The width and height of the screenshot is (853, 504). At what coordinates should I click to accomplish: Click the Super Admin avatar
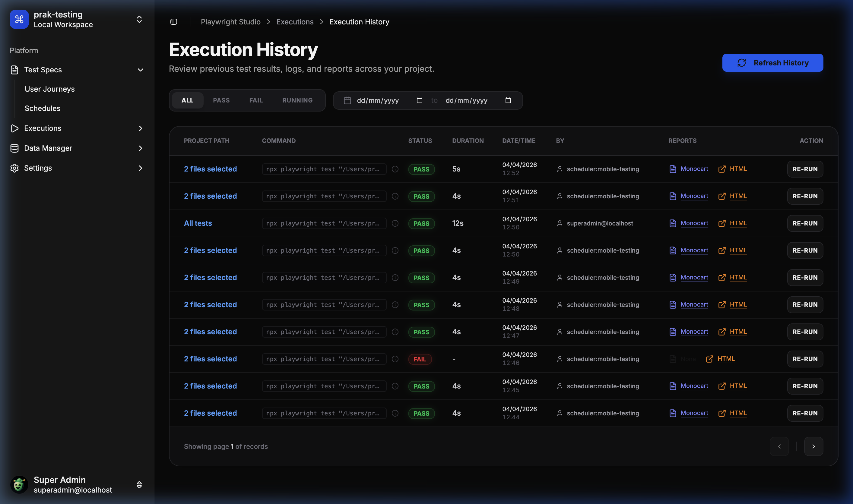coord(19,485)
